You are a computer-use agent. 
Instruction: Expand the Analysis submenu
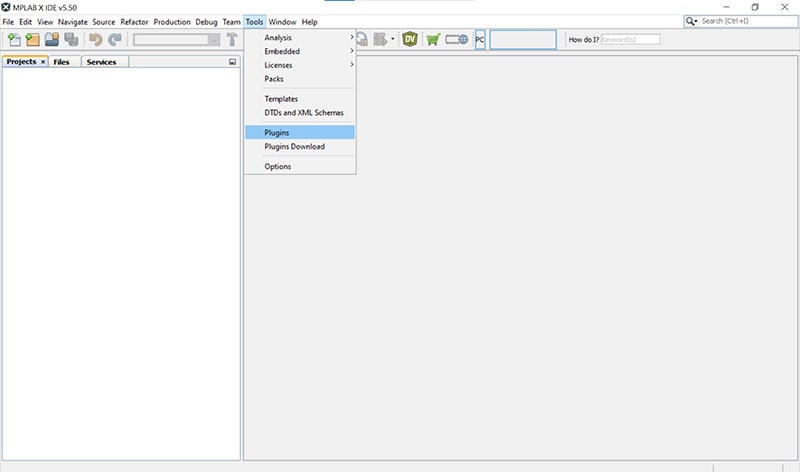pyautogui.click(x=299, y=37)
